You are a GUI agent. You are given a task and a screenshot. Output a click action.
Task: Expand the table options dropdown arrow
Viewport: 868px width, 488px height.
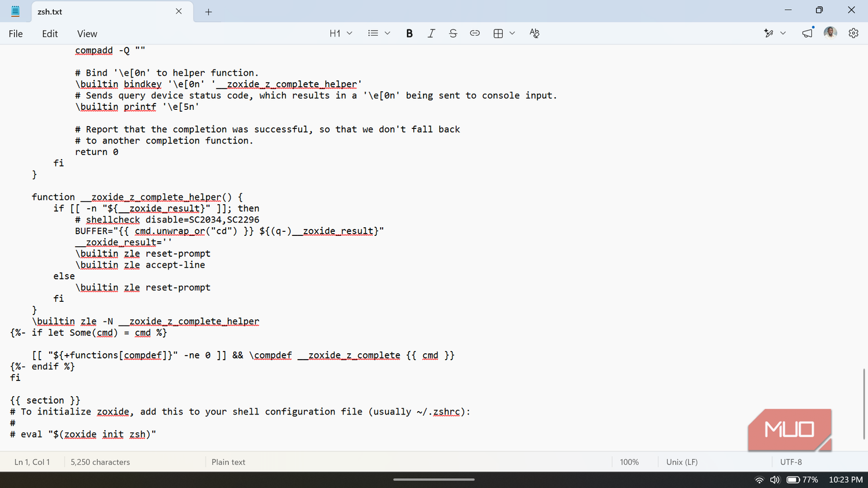coord(512,34)
